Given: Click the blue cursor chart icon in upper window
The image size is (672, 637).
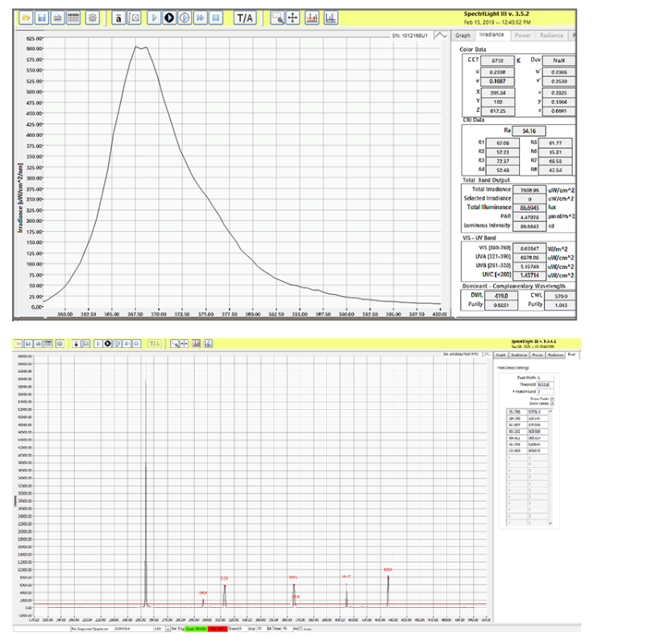Looking at the screenshot, I should coord(331,18).
